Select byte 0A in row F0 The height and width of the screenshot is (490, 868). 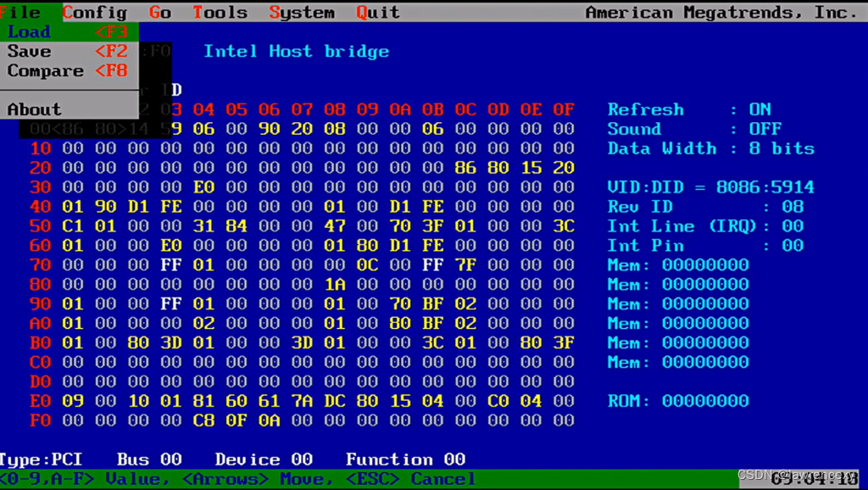(269, 420)
